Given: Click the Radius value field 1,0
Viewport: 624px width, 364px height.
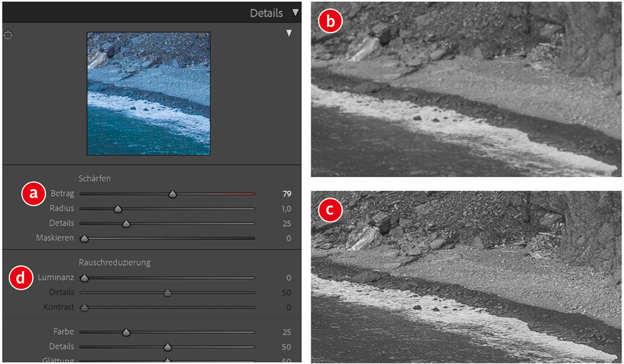Looking at the screenshot, I should pos(286,209).
